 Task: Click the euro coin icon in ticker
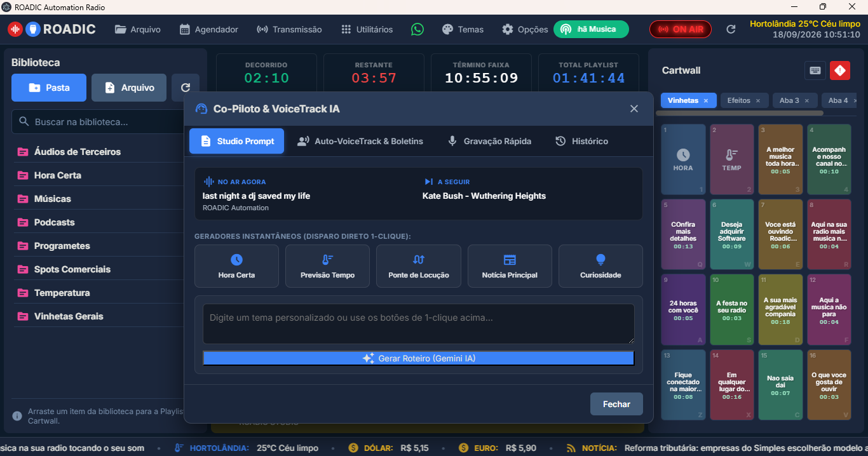[x=463, y=448]
